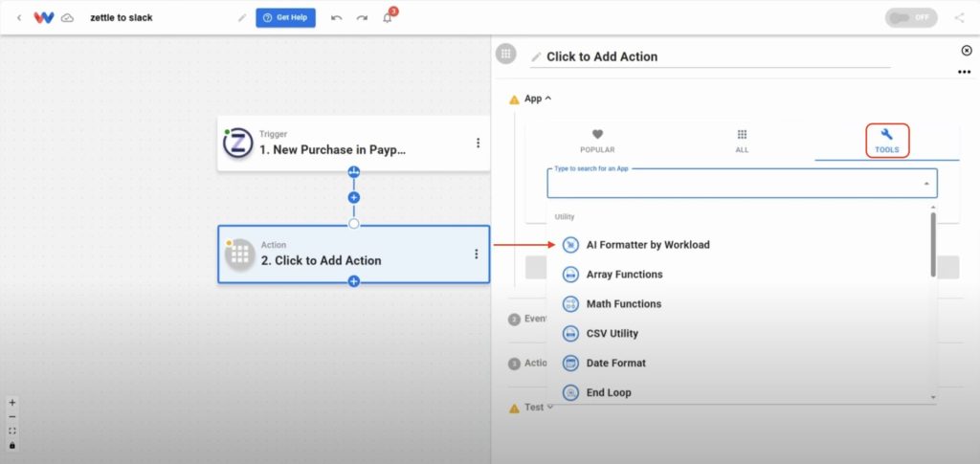Select the Tools tab
980x464 pixels.
(887, 142)
